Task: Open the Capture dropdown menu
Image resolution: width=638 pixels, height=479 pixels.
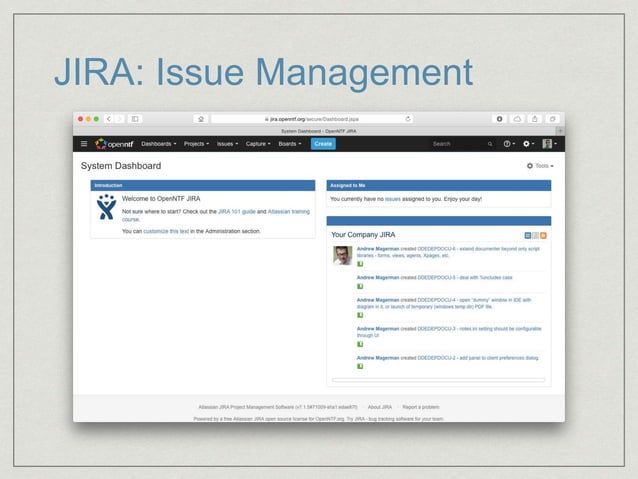Action: pos(258,144)
